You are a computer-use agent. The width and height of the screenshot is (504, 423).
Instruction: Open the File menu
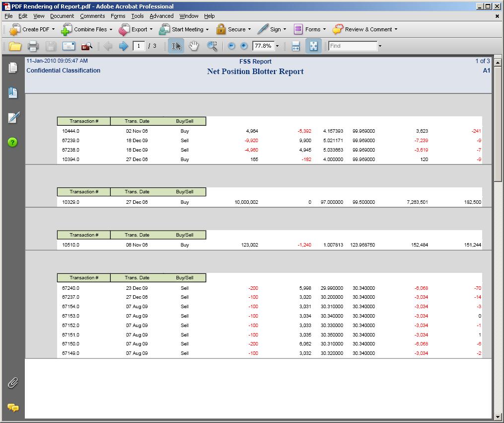8,16
